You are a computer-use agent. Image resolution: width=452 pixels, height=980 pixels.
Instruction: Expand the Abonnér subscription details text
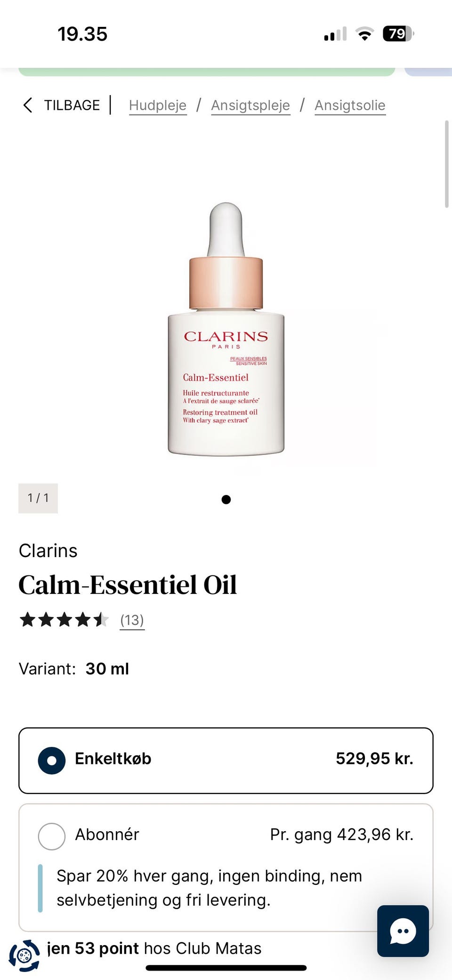(210, 888)
